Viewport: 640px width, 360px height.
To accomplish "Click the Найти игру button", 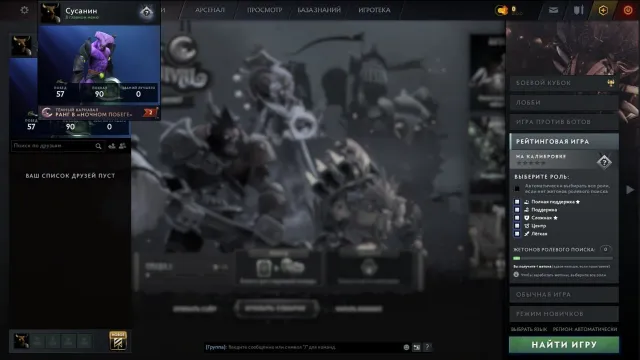I will 564,344.
